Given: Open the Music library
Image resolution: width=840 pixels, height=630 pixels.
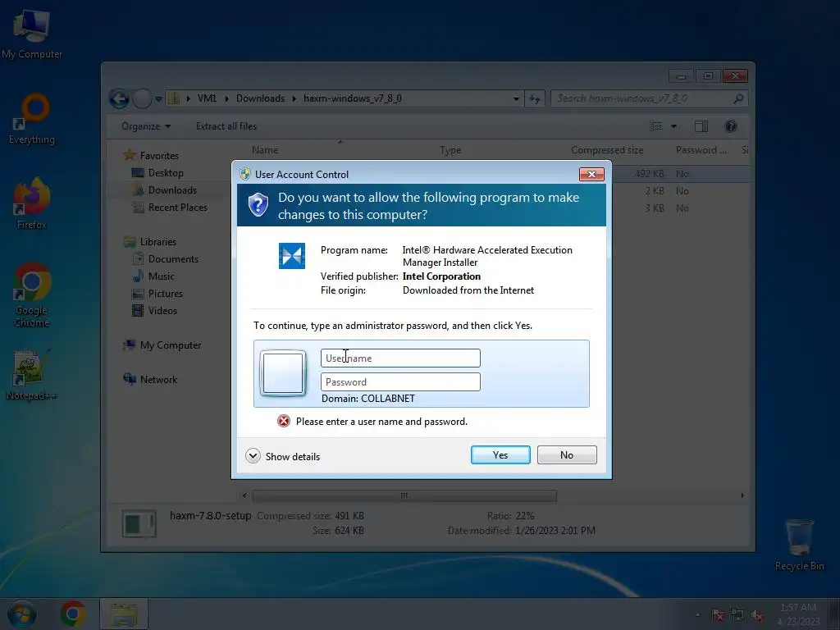Looking at the screenshot, I should 153,276.
